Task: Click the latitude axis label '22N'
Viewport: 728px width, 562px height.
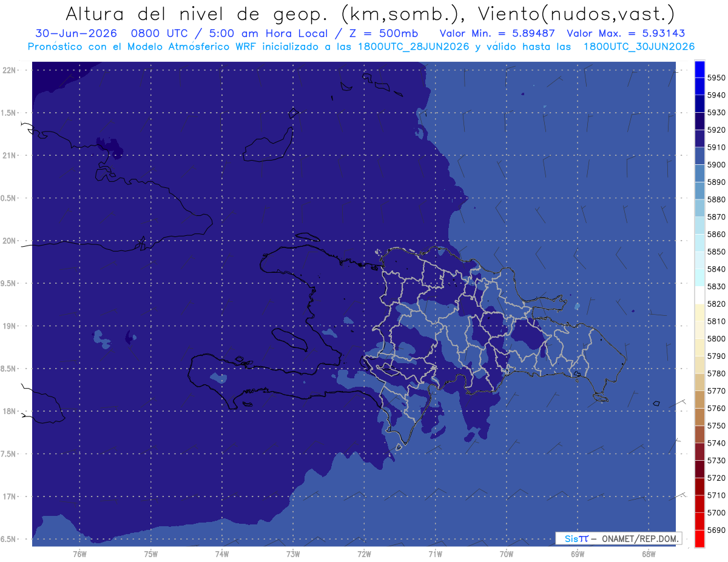Action: pyautogui.click(x=10, y=70)
